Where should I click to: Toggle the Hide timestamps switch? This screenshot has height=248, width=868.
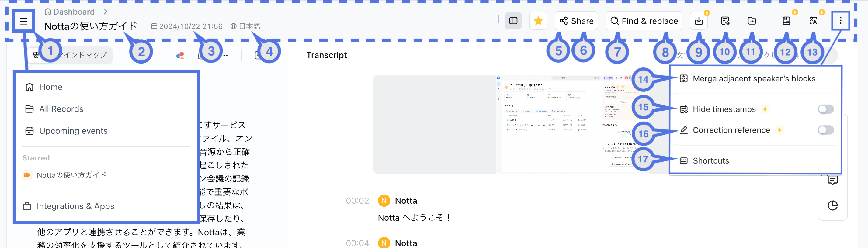(x=825, y=109)
